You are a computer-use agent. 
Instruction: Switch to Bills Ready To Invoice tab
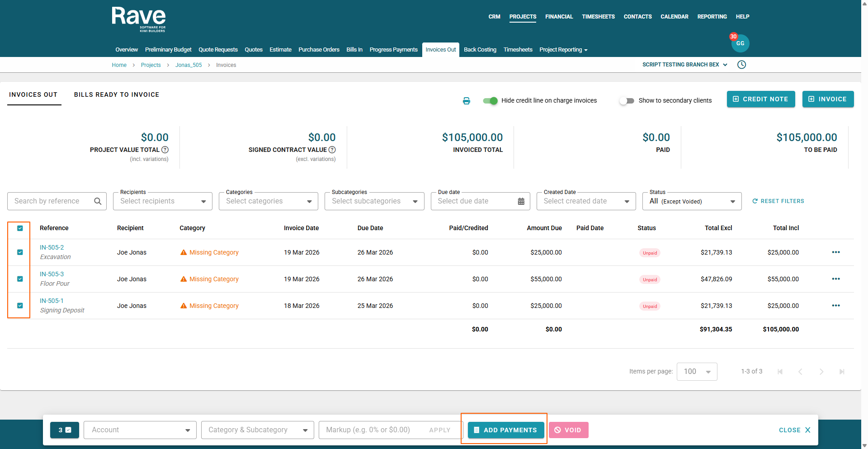click(117, 95)
